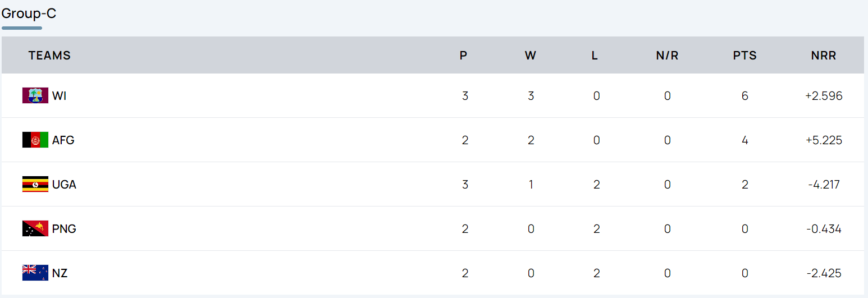
Task: Click the Uganda flag icon
Action: coord(35,184)
